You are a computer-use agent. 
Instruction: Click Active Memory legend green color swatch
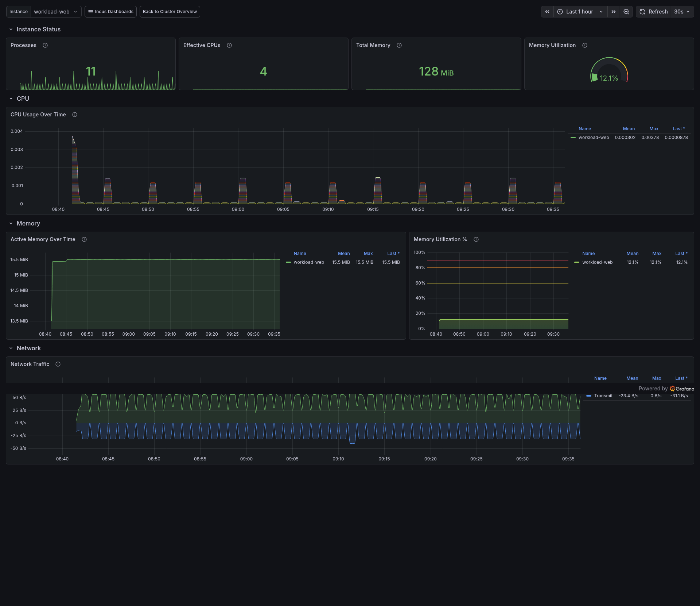point(288,262)
